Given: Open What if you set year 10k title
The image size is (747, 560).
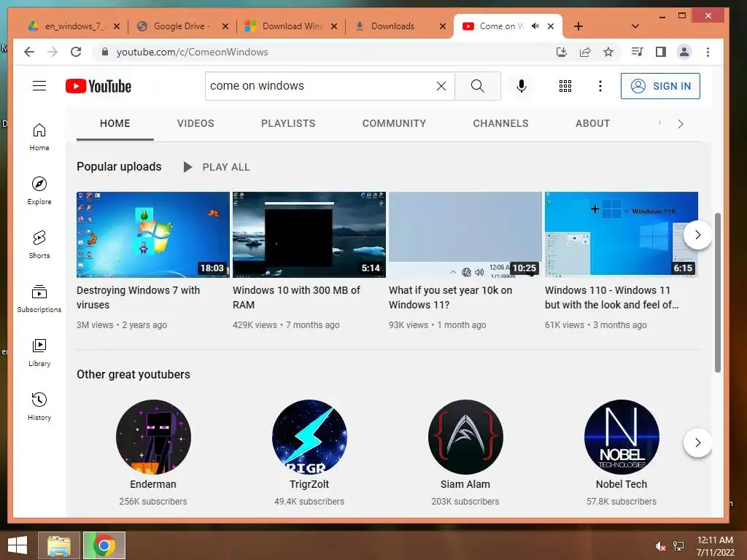Looking at the screenshot, I should (x=450, y=297).
